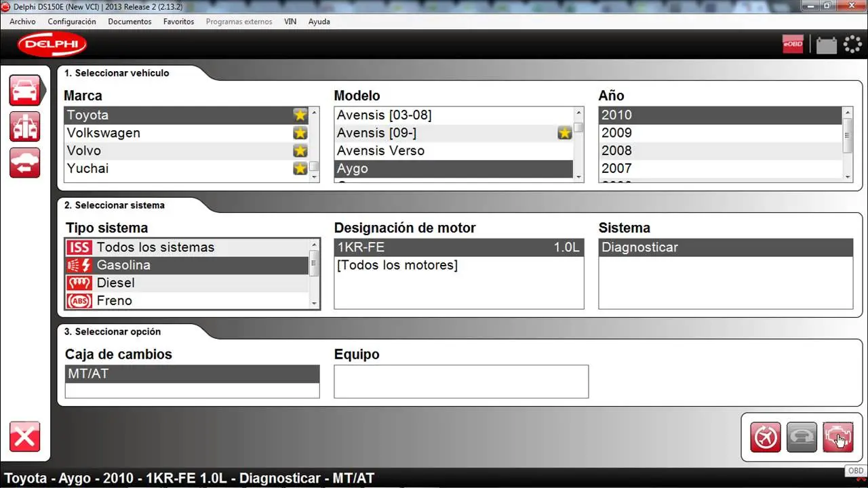Click the grey vehicle scan button at bottom right
This screenshot has height=488, width=868.
coord(801,437)
